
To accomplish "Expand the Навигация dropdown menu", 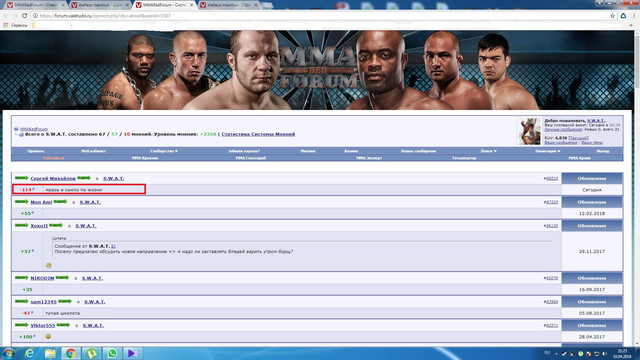I will pyautogui.click(x=548, y=151).
